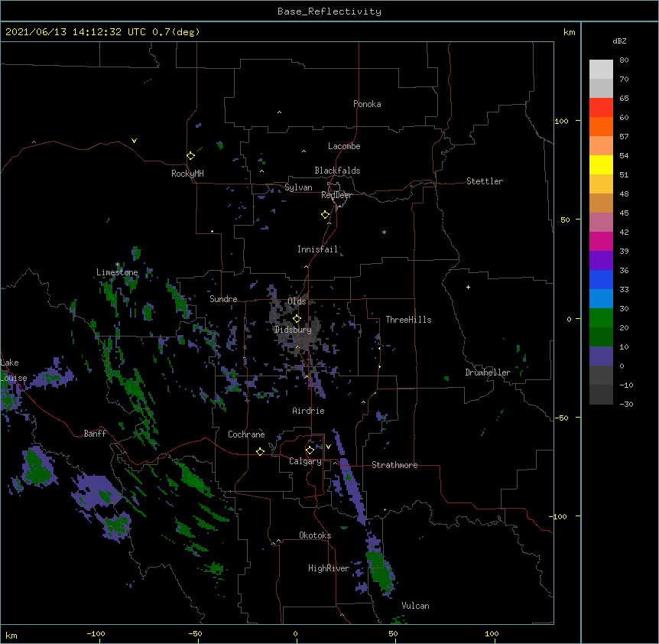Select the Strathmore label

(x=394, y=465)
